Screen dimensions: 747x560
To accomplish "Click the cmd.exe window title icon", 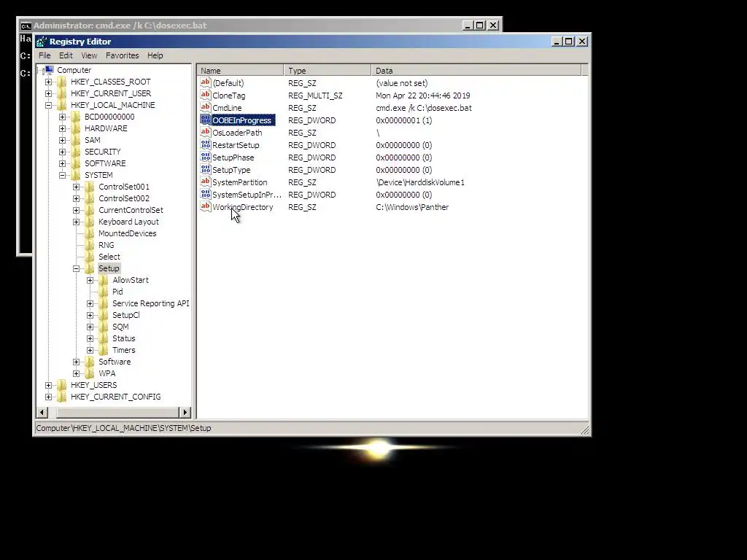I will click(26, 26).
